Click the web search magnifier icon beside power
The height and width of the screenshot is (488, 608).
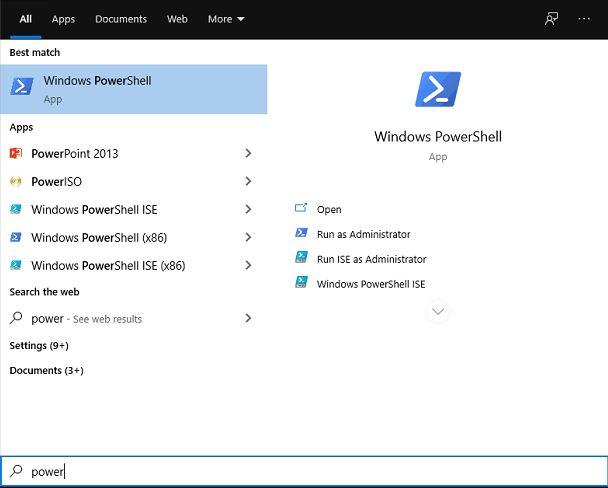click(16, 318)
